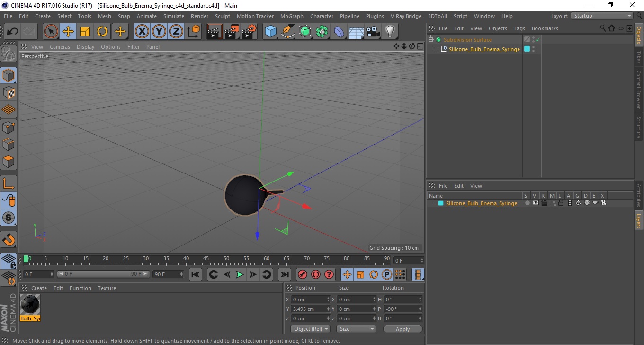
Task: Open the Simulate menu
Action: tap(174, 16)
